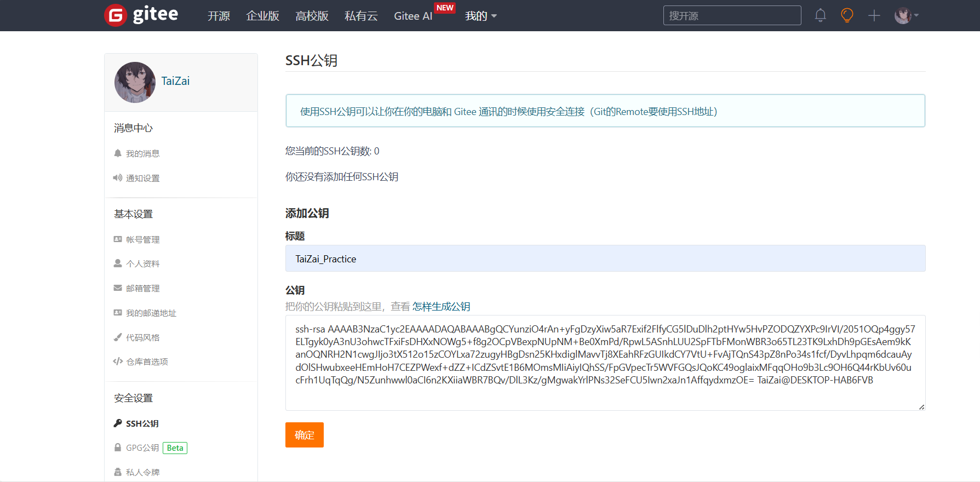This screenshot has height=482, width=980.
Task: Click the 添加公钥 section heading
Action: pyautogui.click(x=307, y=213)
